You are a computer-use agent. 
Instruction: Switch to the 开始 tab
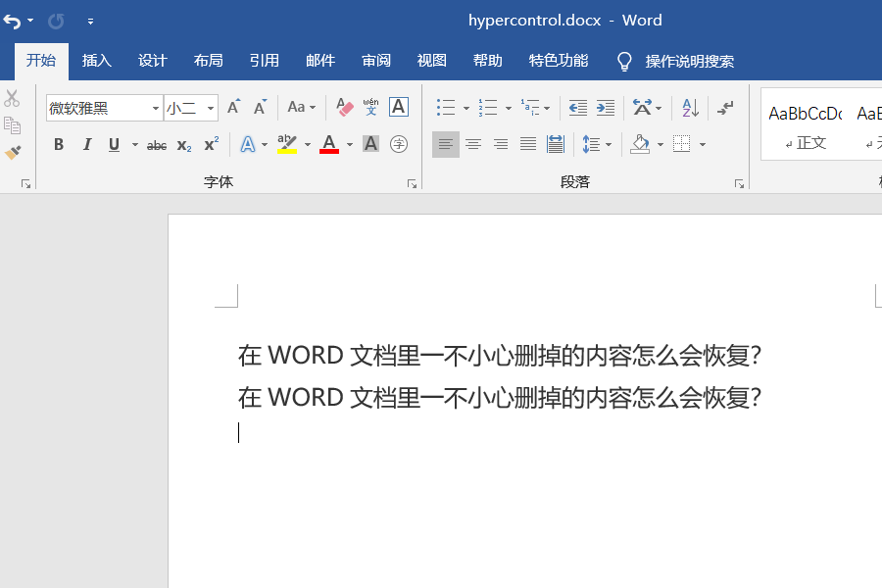pos(41,60)
